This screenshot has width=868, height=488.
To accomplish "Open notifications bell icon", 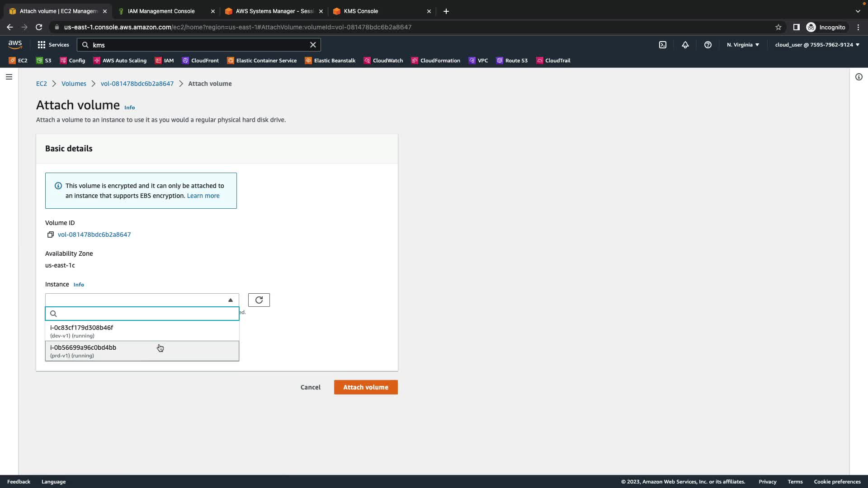I will 685,45.
